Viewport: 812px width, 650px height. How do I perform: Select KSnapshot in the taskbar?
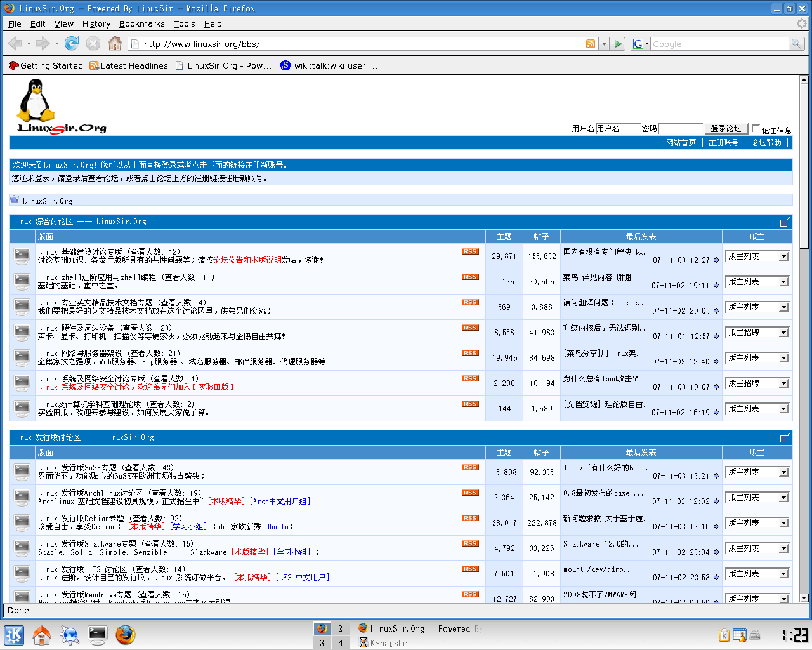(386, 643)
